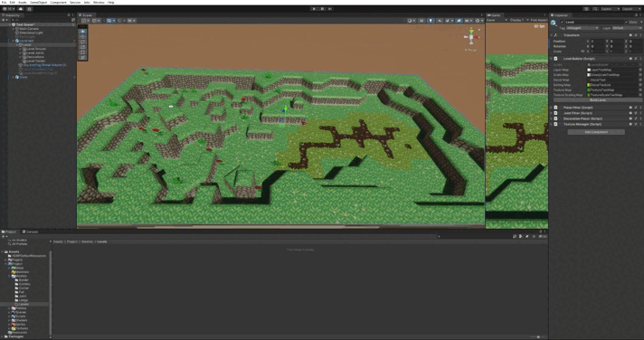The image size is (644, 340).
Task: Open the Transform component help icon
Action: coord(630,35)
